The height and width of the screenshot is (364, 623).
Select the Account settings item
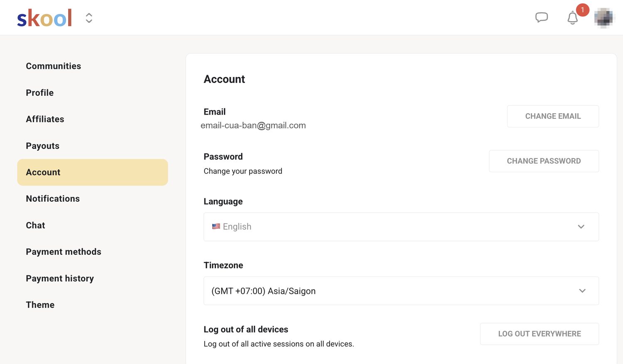[93, 172]
